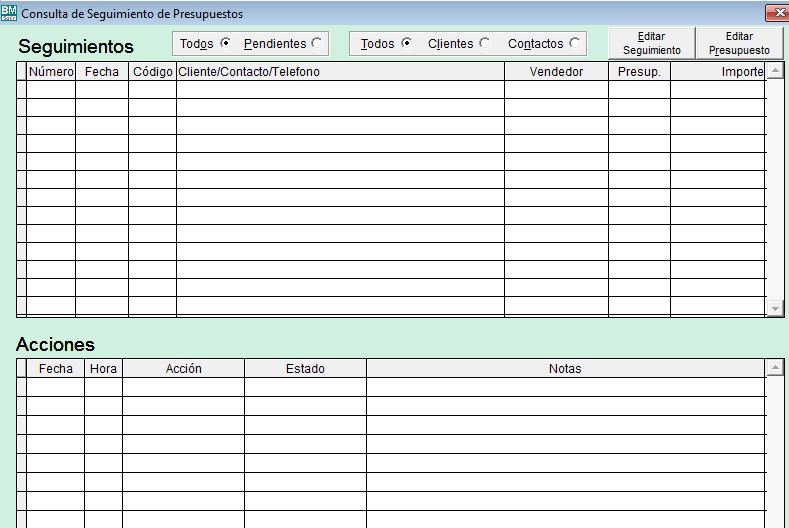
Task: Click the Presup. column header
Action: coord(639,72)
